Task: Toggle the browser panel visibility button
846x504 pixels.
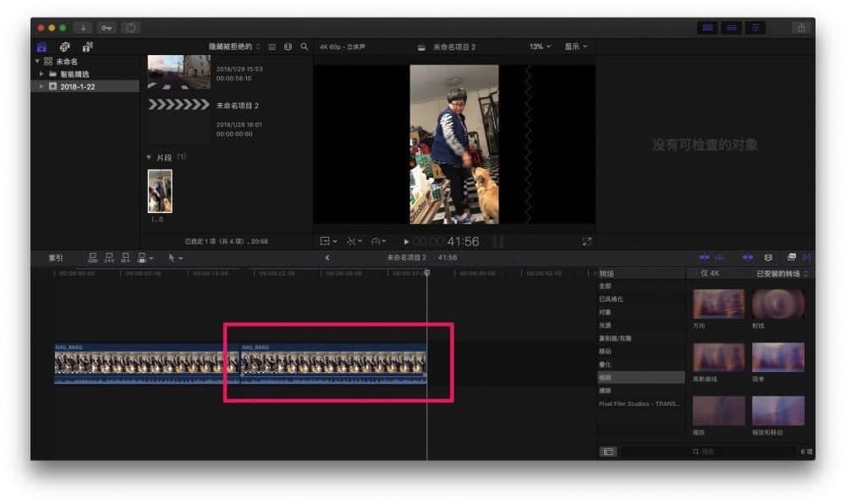Action: (707, 28)
